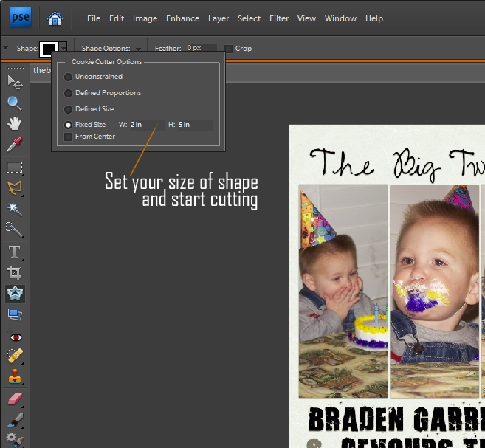Open the Shape picker dropdown arrow

pyautogui.click(x=63, y=49)
